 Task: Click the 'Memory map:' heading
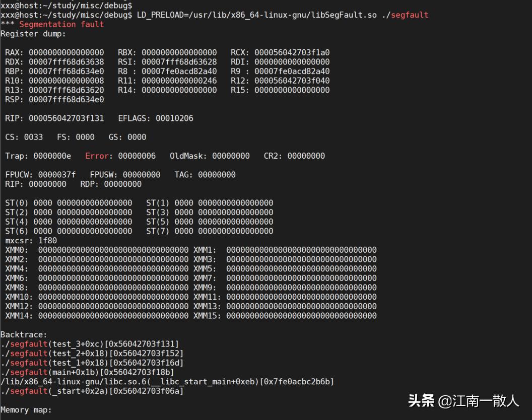click(26, 410)
